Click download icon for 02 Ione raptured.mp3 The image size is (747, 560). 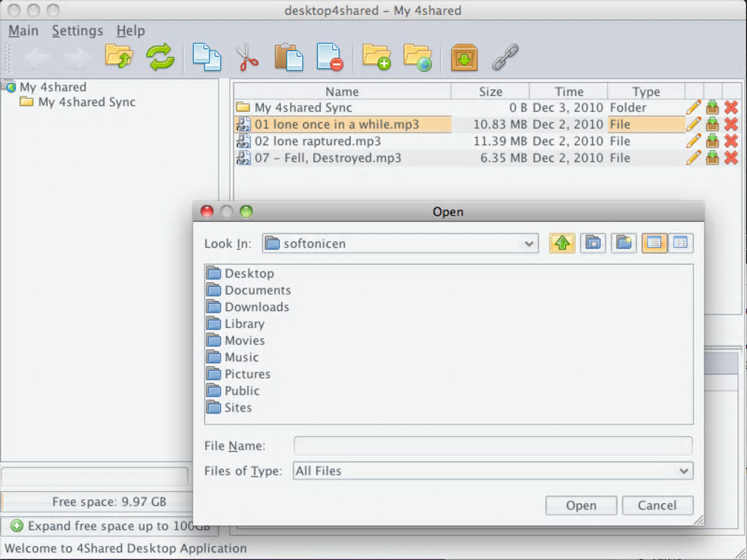(x=713, y=141)
